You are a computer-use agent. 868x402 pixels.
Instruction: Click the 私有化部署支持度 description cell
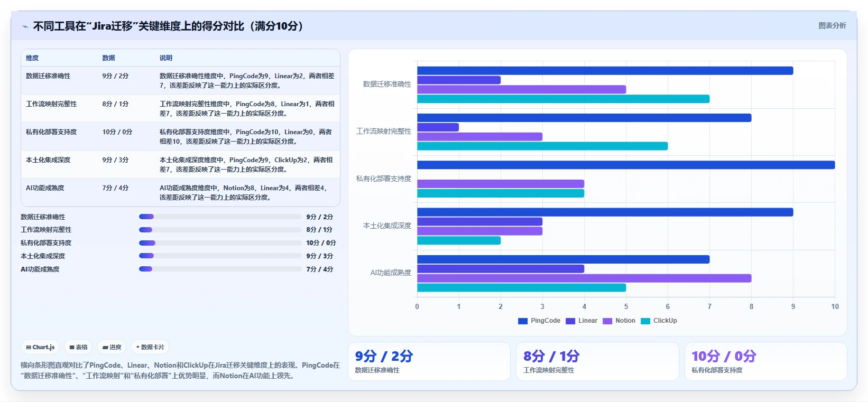point(246,137)
